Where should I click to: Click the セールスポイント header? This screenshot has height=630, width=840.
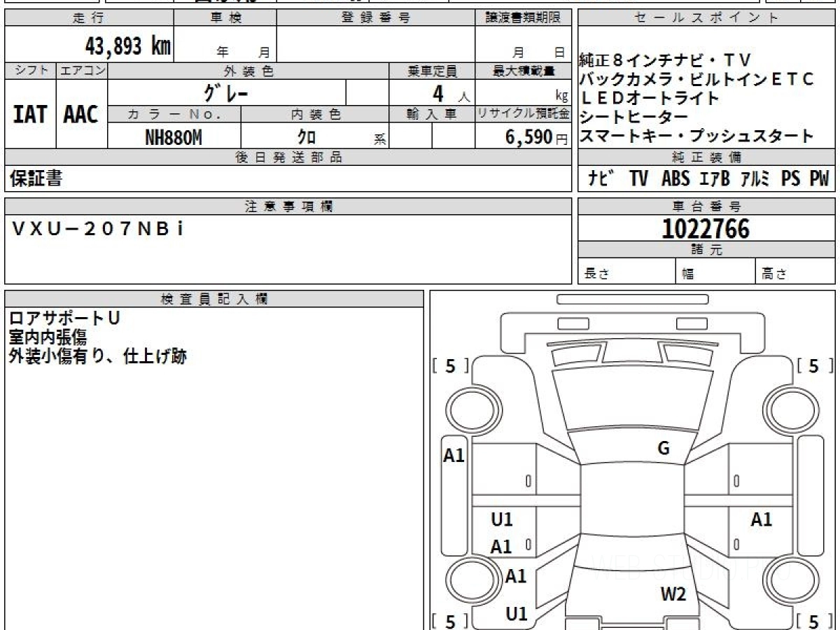[707, 18]
